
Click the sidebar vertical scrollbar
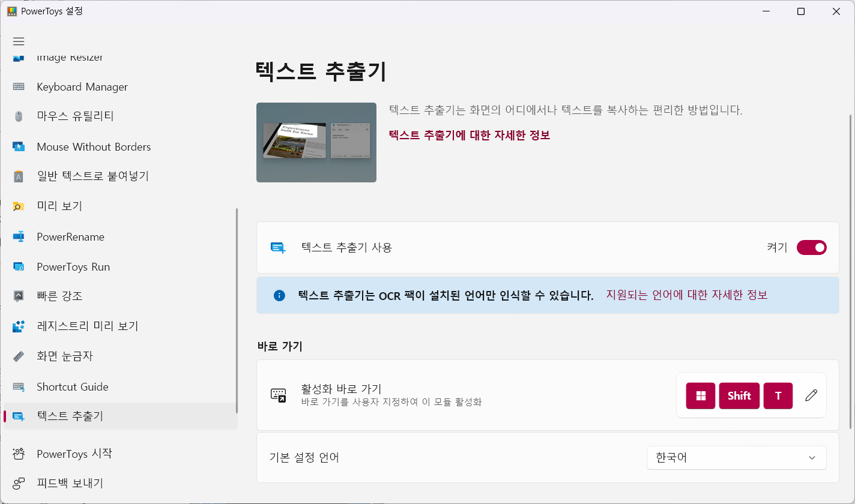237,311
